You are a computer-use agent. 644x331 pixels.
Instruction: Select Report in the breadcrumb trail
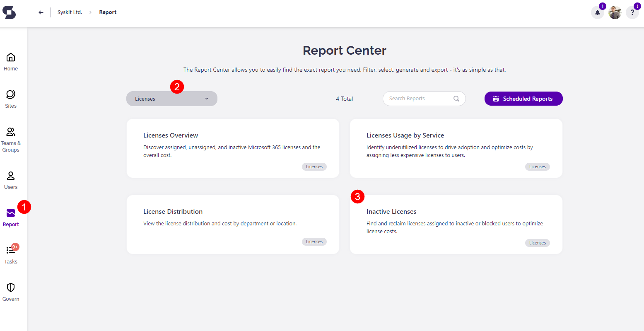(x=107, y=12)
